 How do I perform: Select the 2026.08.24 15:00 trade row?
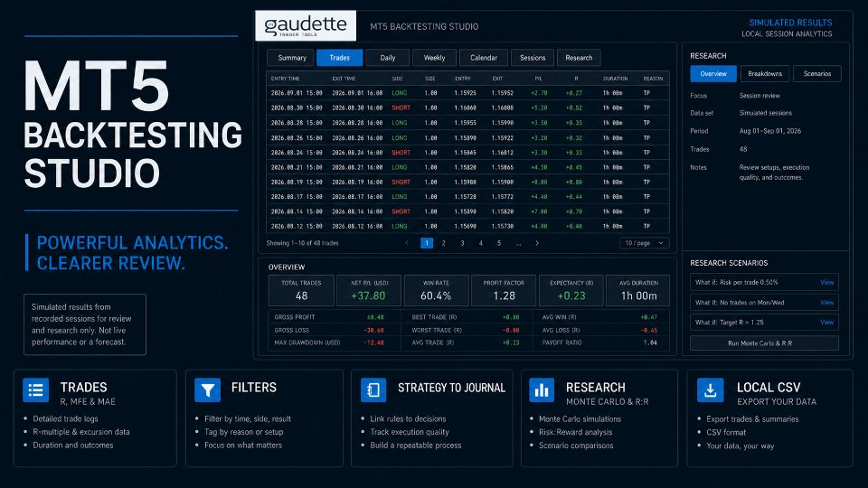[x=467, y=152]
